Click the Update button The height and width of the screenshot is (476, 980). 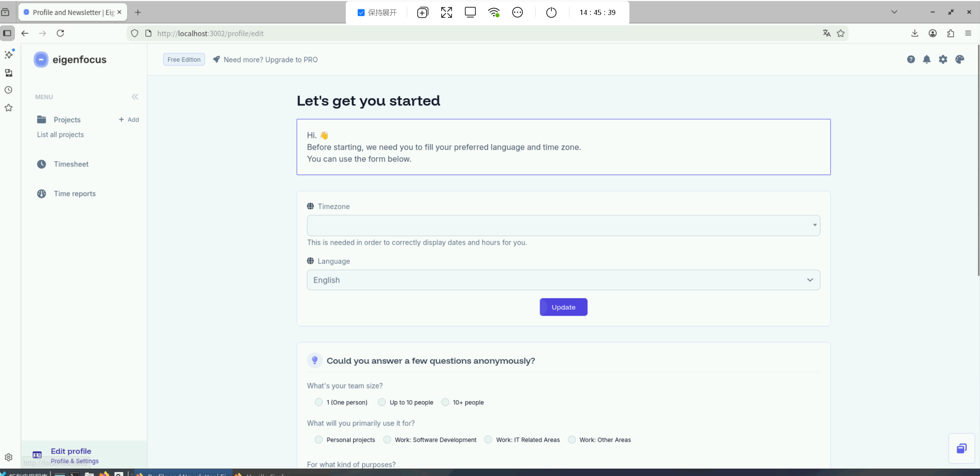pyautogui.click(x=563, y=307)
